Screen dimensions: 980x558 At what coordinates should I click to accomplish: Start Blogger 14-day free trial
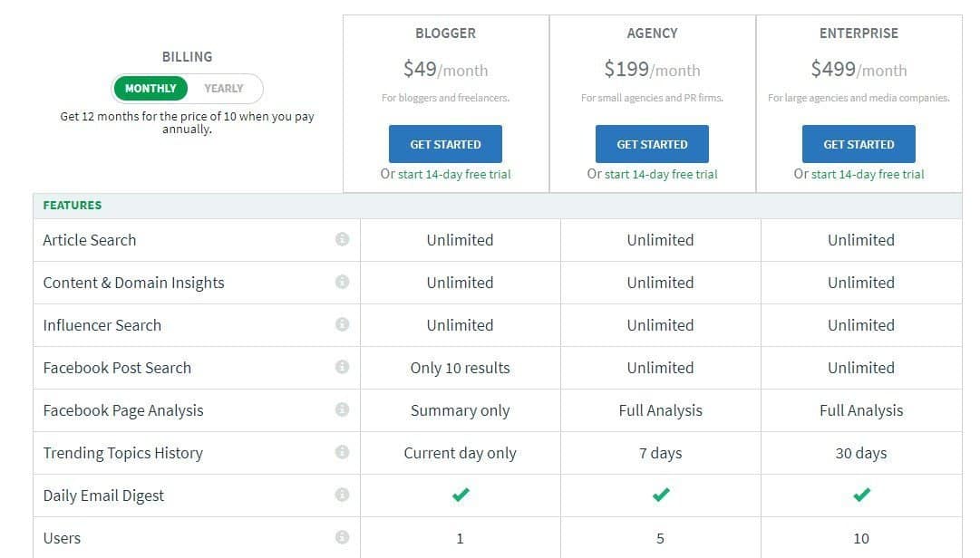click(454, 174)
